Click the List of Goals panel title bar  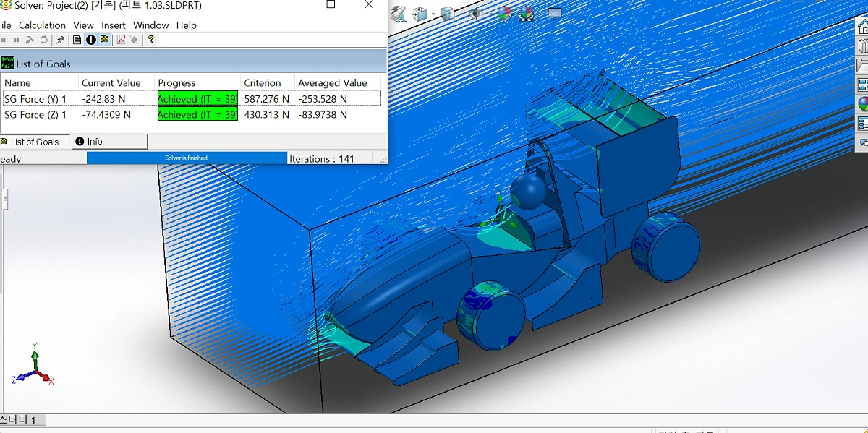click(194, 63)
